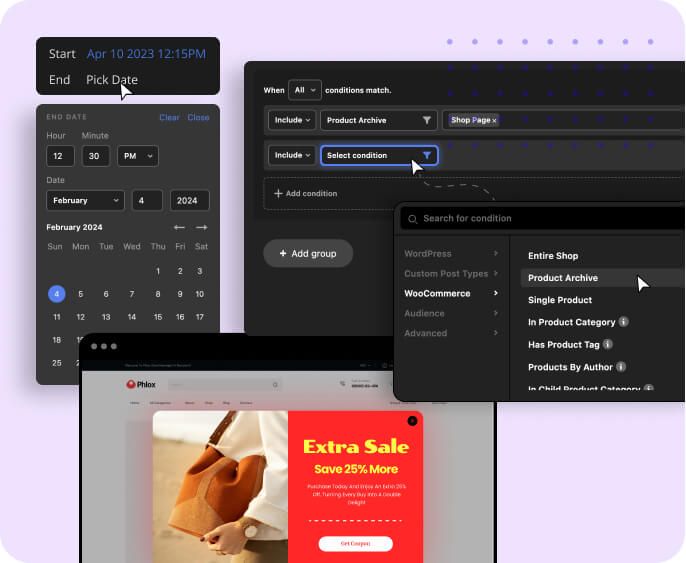Click the Add group button
The image size is (686, 563).
pos(308,253)
